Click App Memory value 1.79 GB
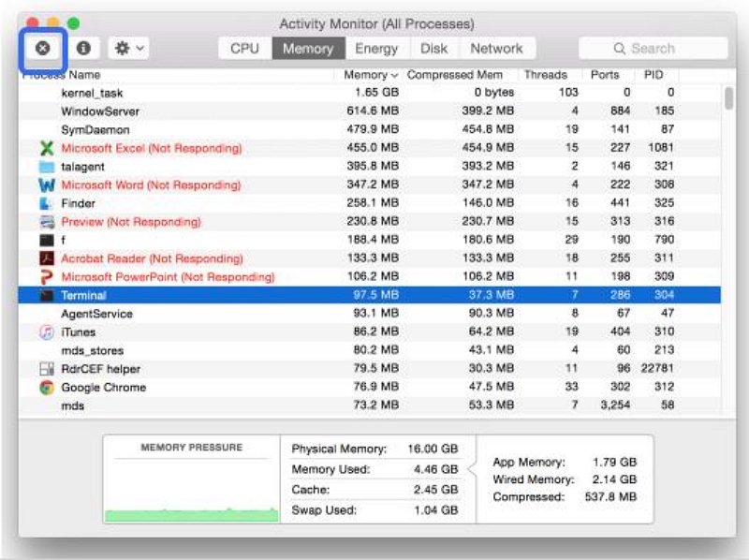 click(x=614, y=462)
